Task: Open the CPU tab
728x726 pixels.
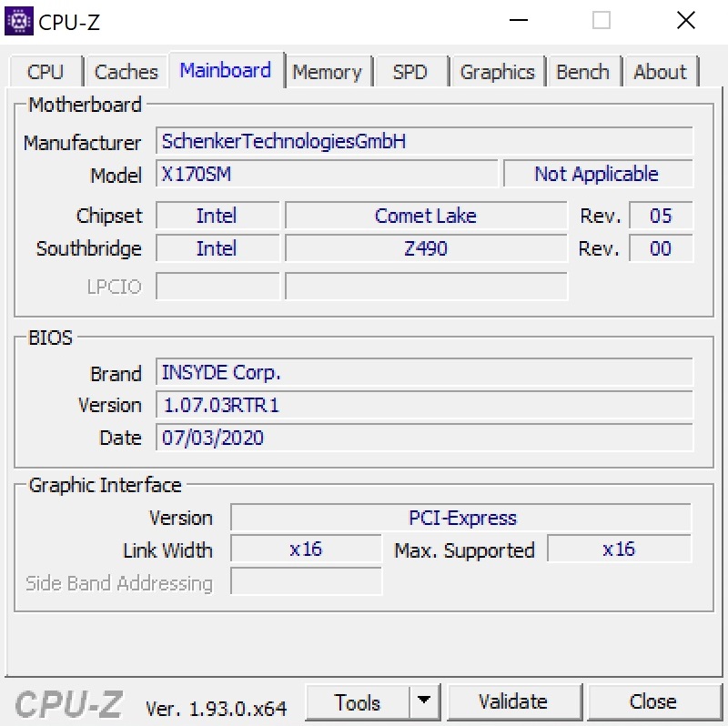Action: tap(45, 72)
